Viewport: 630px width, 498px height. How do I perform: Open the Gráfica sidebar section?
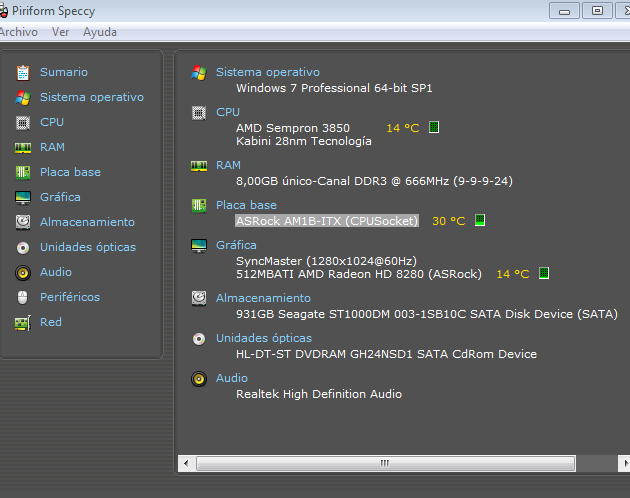click(60, 197)
